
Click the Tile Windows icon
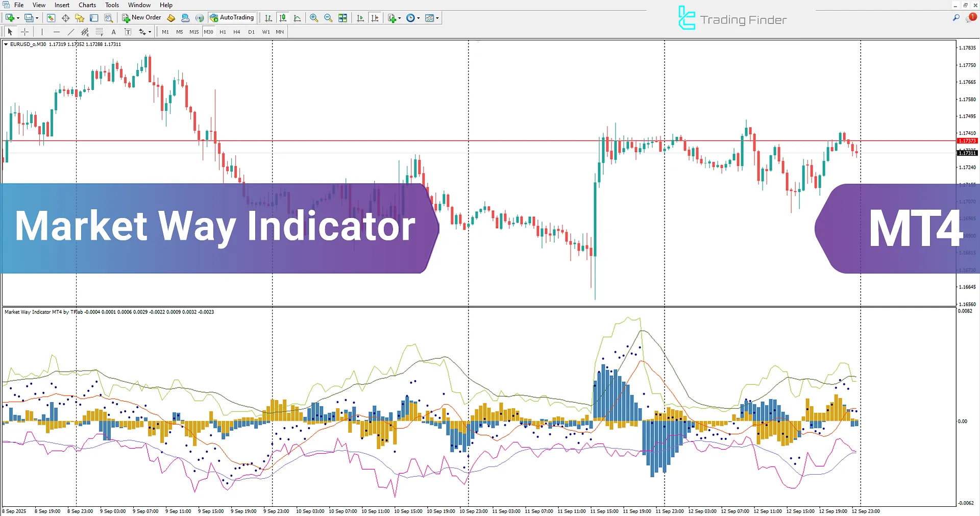(x=342, y=18)
